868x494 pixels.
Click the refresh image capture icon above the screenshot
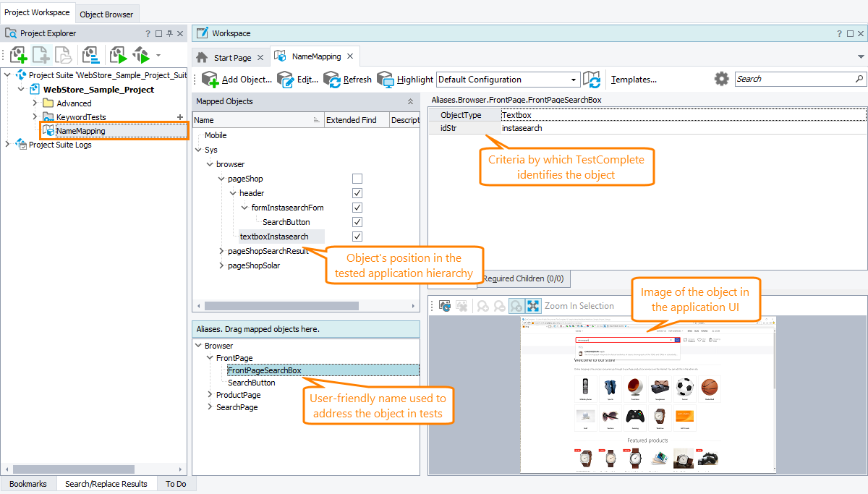[444, 305]
